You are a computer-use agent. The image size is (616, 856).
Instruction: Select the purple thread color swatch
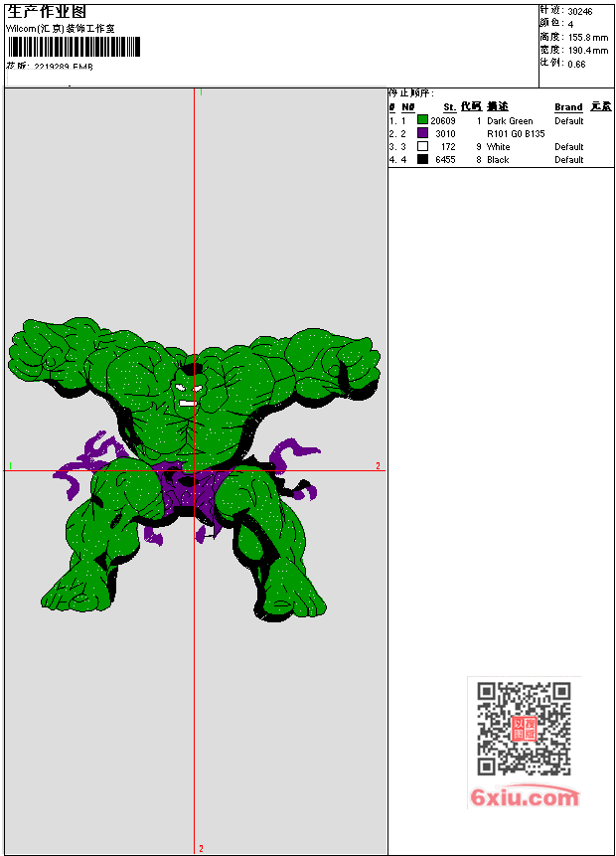tap(422, 132)
